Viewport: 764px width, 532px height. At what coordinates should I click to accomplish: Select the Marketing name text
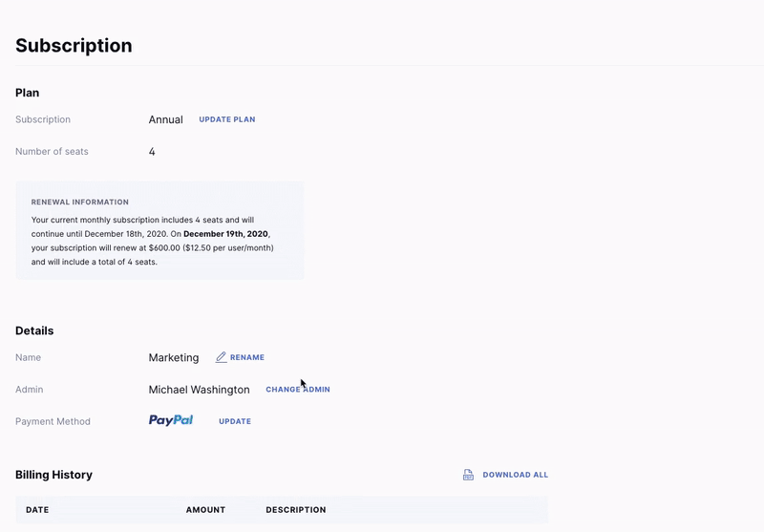(x=174, y=358)
